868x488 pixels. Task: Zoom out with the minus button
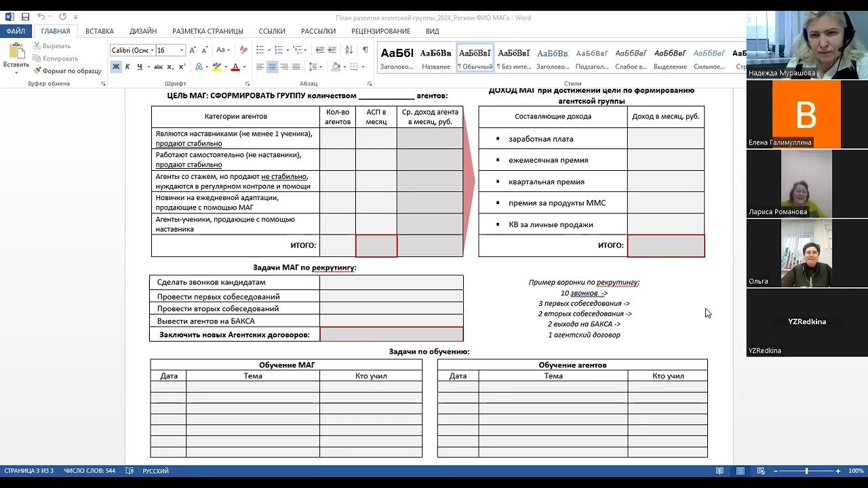[774, 471]
